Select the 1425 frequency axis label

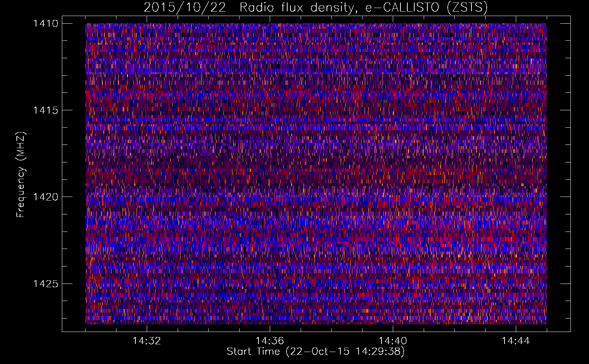[46, 284]
